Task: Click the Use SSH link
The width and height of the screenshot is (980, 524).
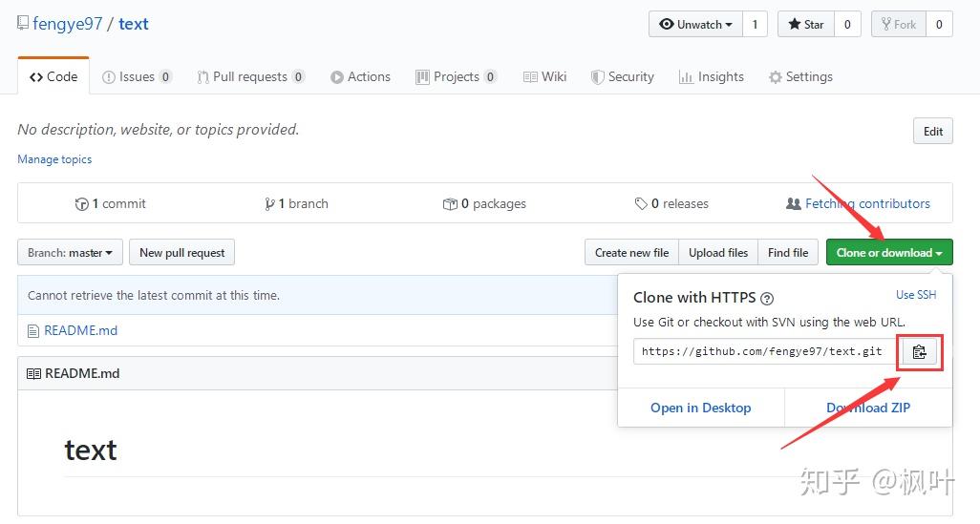Action: pyautogui.click(x=915, y=295)
